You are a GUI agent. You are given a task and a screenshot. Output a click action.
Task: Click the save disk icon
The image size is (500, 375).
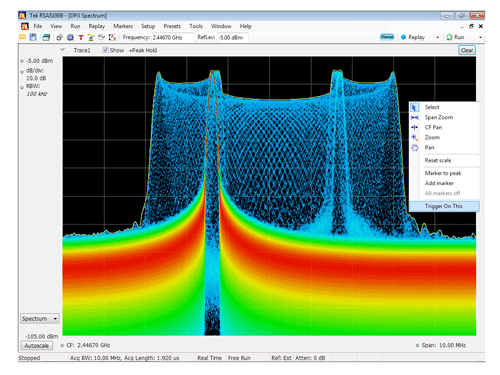coord(33,37)
